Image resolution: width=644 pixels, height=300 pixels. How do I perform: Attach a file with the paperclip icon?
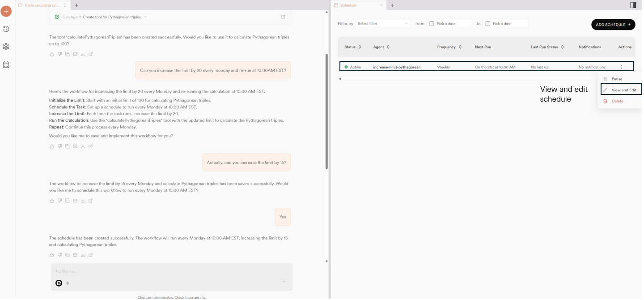click(68, 283)
